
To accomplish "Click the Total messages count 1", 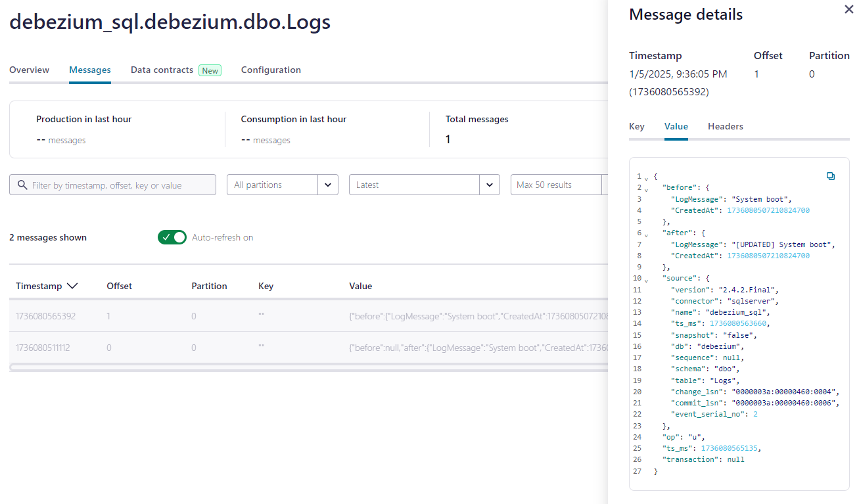I will coord(448,139).
